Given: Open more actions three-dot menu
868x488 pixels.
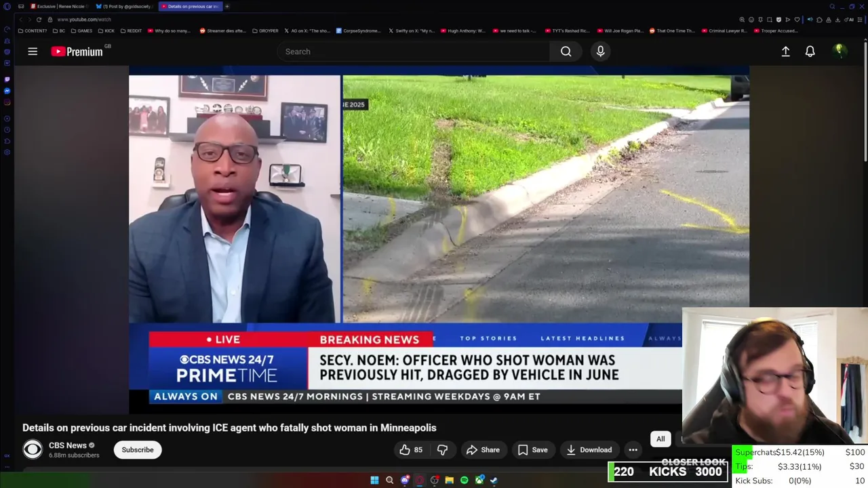Looking at the screenshot, I should (633, 449).
